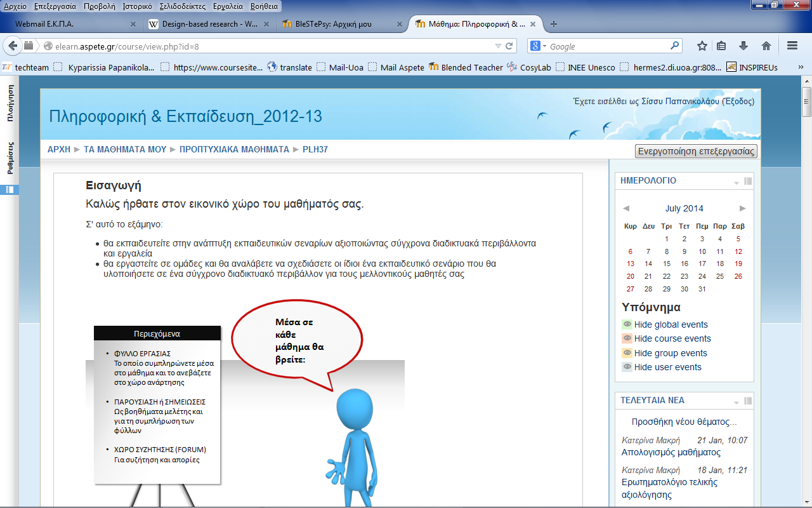Select day 15 in the calendar

666,264
